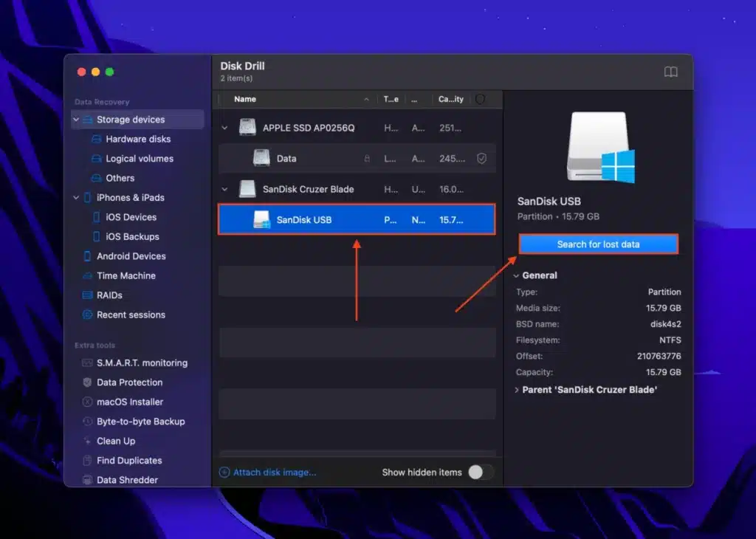Image resolution: width=756 pixels, height=539 pixels.
Task: Click the Data row capacity '245....'
Action: point(453,158)
